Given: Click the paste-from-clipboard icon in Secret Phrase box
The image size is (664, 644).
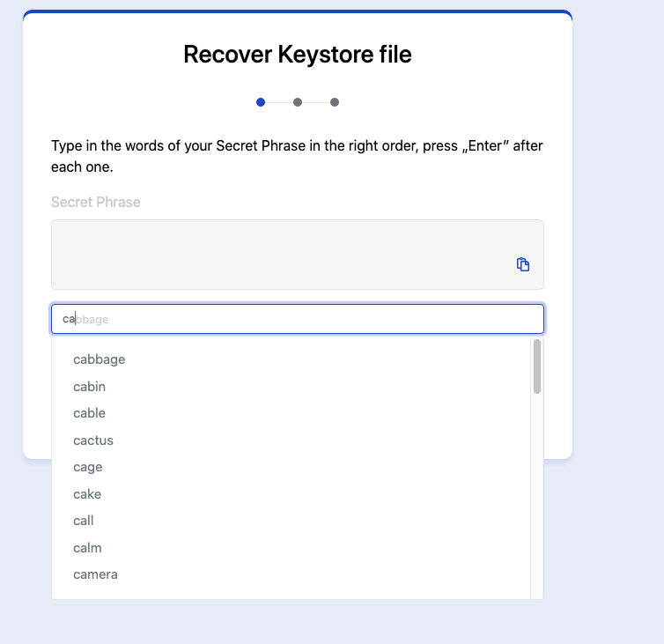Looking at the screenshot, I should (x=523, y=264).
